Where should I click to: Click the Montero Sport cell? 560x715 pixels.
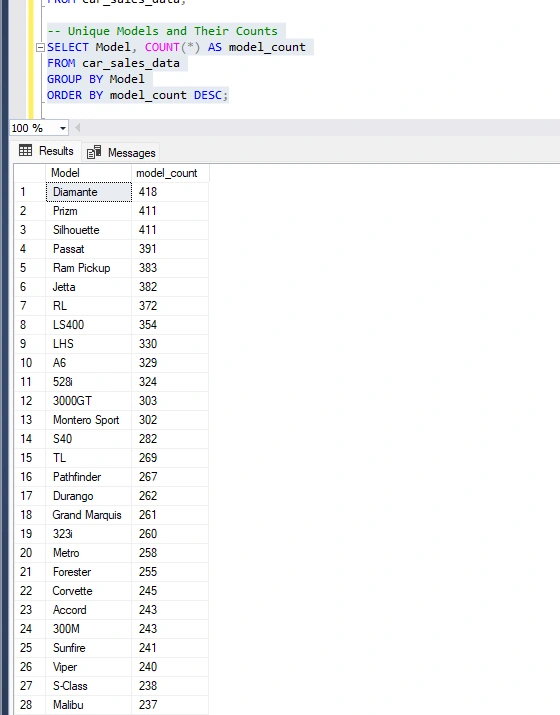[x=88, y=420]
